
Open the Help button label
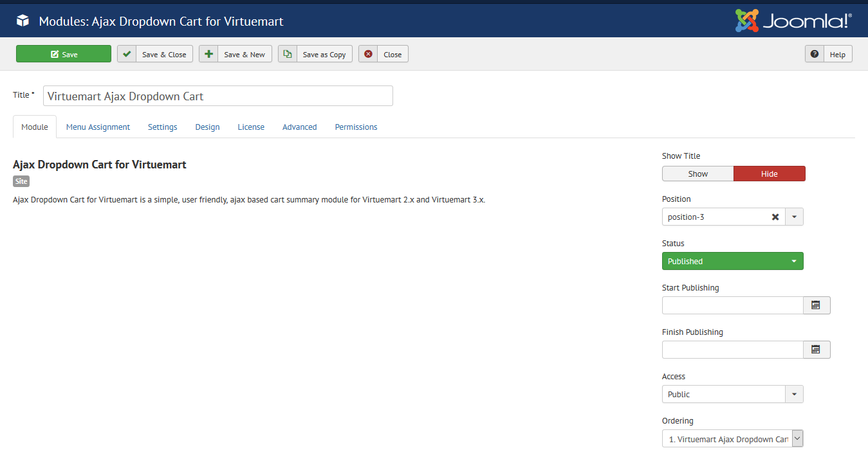point(838,55)
